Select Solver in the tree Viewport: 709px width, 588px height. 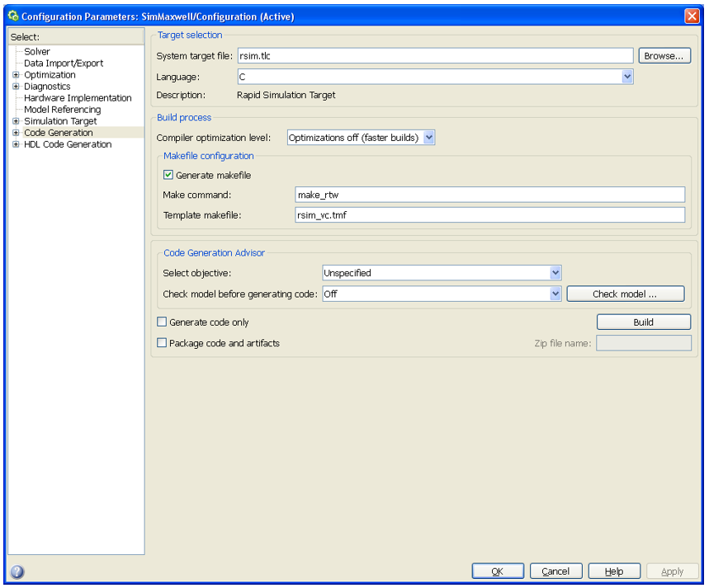pos(37,51)
